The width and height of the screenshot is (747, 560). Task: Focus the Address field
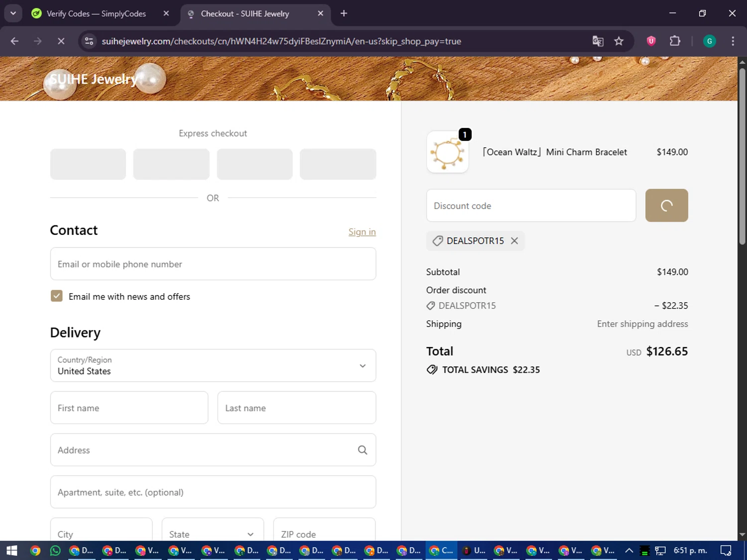tap(213, 450)
